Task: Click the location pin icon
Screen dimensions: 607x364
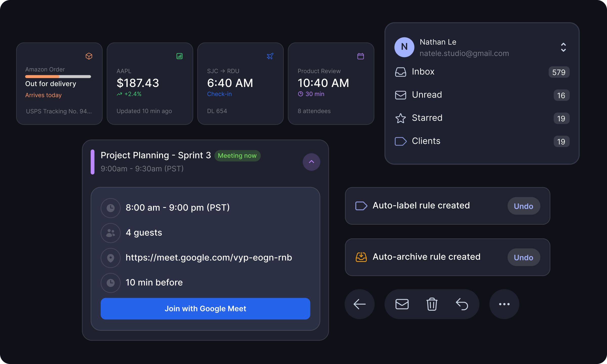Action: 111,258
